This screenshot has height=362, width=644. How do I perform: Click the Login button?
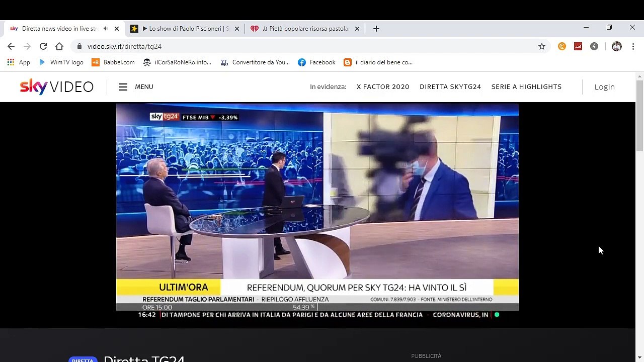point(604,87)
